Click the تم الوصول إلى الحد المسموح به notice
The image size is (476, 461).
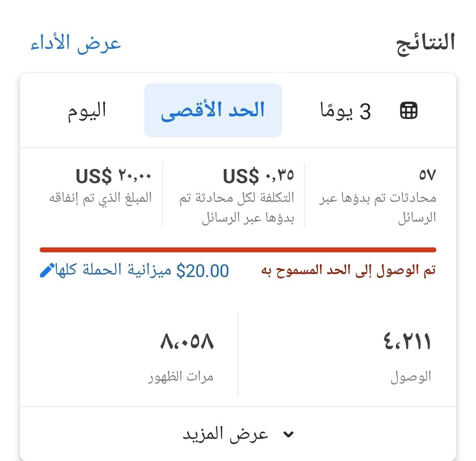pos(349,270)
